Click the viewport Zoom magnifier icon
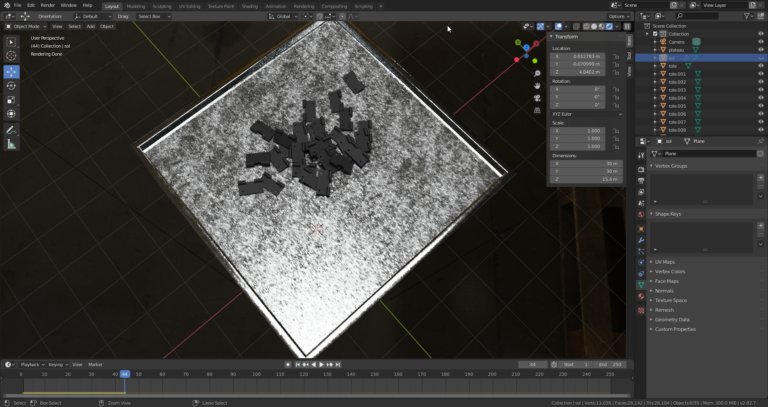The height and width of the screenshot is (407, 768). [537, 73]
